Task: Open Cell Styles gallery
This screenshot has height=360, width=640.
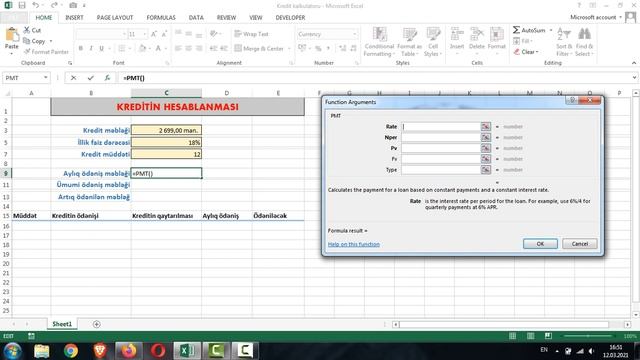Action: (x=433, y=42)
